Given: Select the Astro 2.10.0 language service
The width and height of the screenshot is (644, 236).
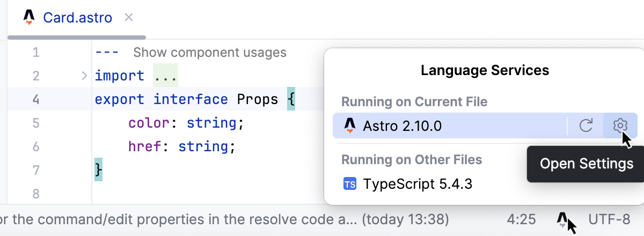Looking at the screenshot, I should click(402, 126).
